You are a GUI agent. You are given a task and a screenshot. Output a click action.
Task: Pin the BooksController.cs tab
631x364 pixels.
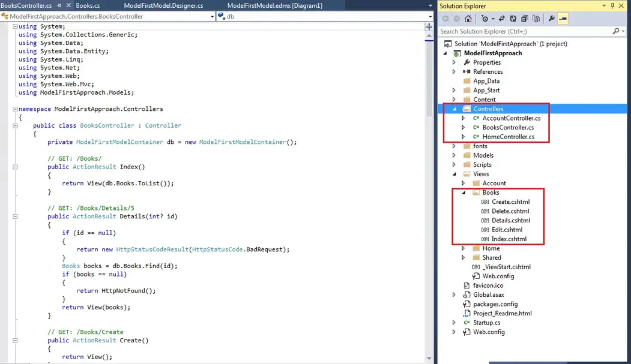tap(59, 5)
